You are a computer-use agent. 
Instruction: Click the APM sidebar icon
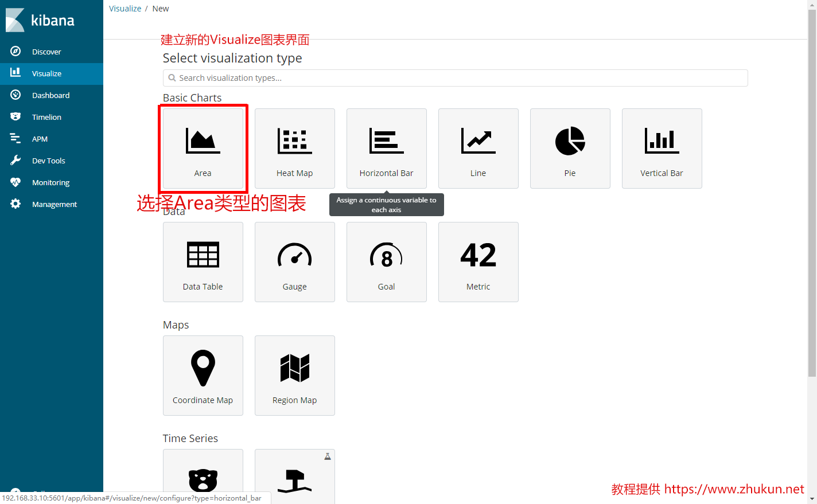15,138
